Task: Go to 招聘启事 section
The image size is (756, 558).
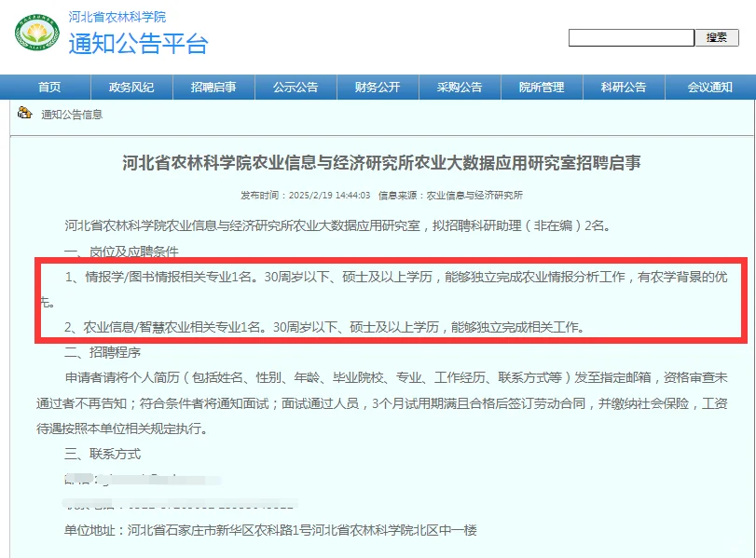Action: pos(213,88)
